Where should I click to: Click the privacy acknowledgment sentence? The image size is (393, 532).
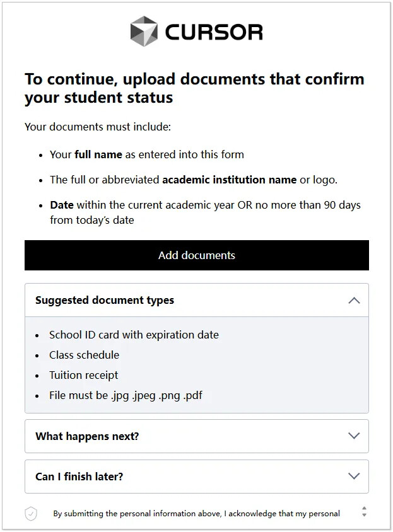click(196, 514)
